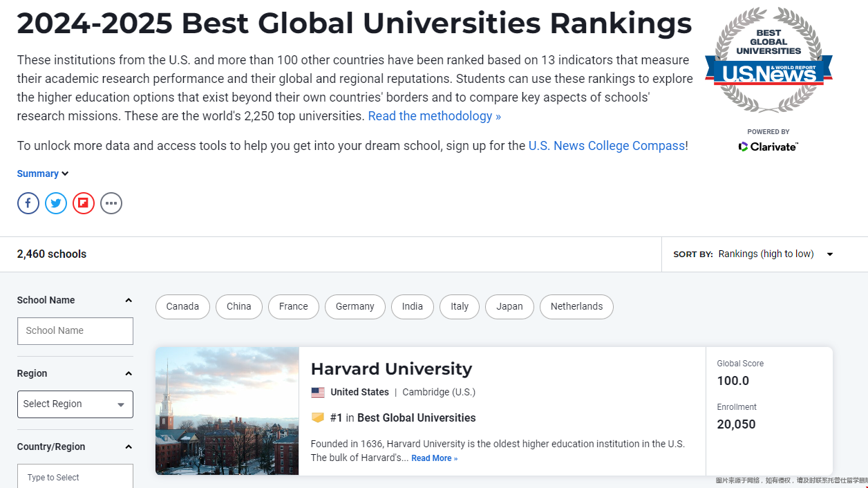Viewport: 868px width, 488px height.
Task: Click the Type to Select country field
Action: pos(75,476)
